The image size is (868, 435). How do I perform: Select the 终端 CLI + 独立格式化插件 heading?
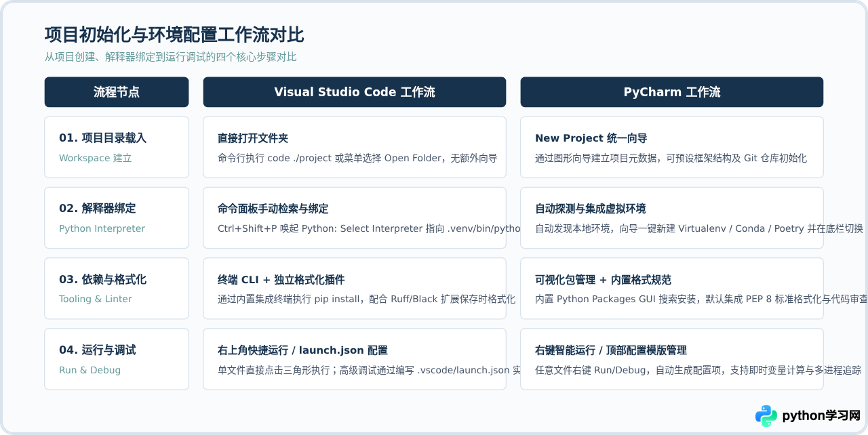[281, 279]
